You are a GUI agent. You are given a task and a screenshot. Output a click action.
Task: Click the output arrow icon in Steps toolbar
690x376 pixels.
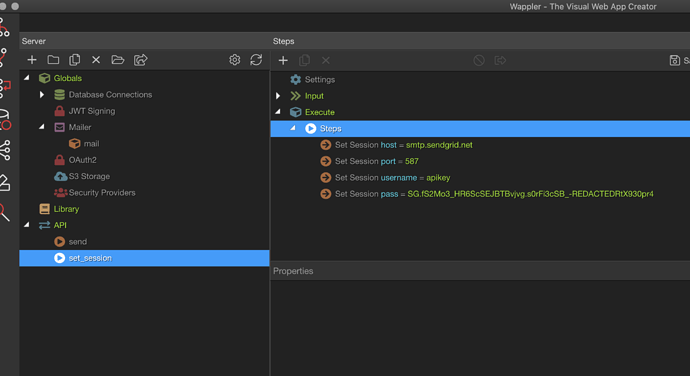click(x=500, y=60)
